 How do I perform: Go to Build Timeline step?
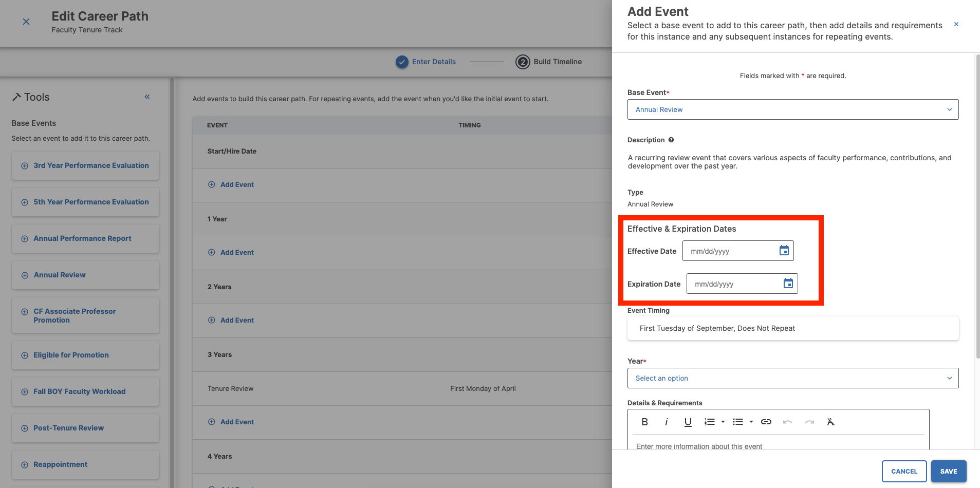pos(549,62)
